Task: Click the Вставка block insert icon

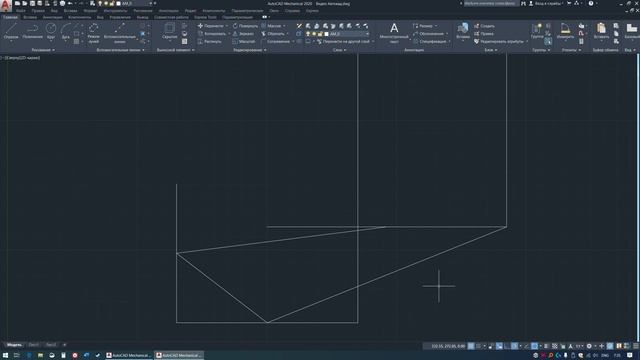Action: click(x=463, y=31)
